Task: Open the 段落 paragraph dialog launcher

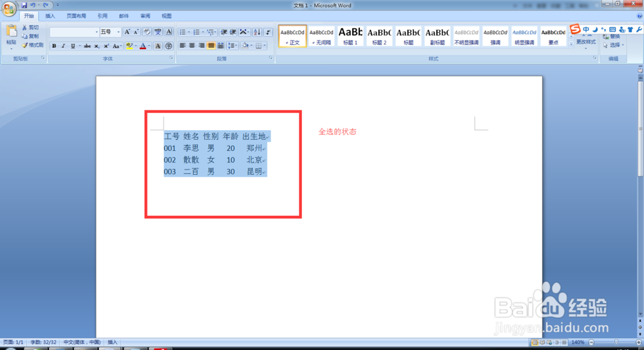Action: [x=270, y=59]
